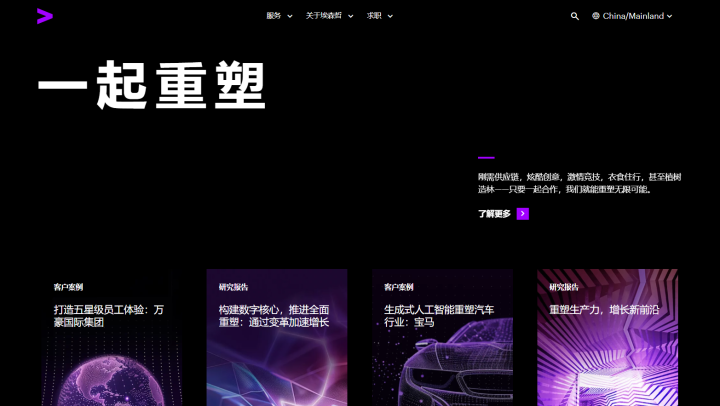Open the search magnifier icon
The height and width of the screenshot is (406, 720).
tap(575, 16)
